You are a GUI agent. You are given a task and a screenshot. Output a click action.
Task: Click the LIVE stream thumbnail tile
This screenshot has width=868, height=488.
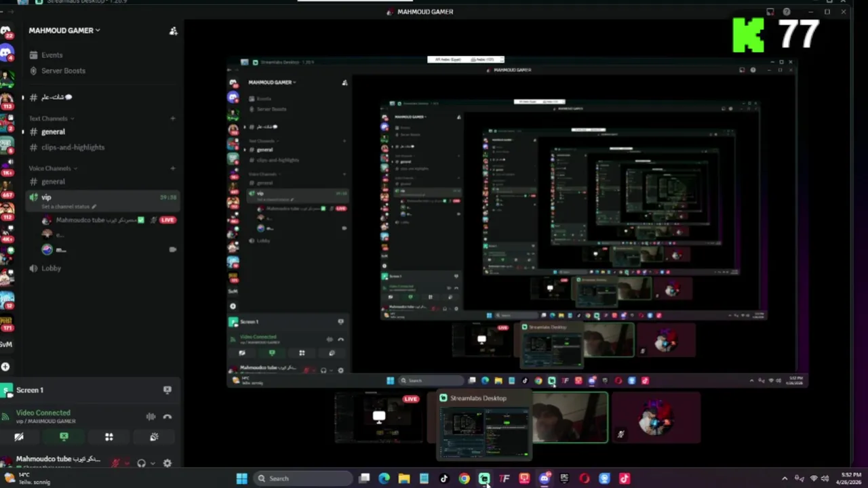378,417
